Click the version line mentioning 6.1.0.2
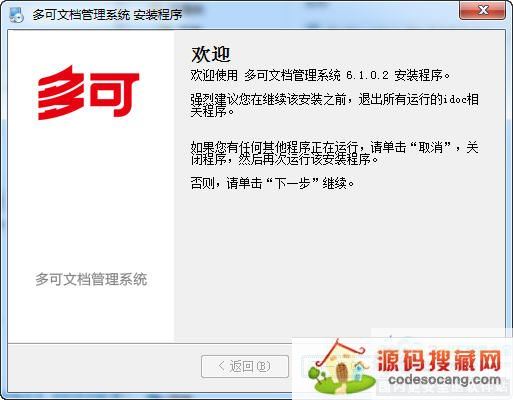513x400 pixels. pyautogui.click(x=320, y=75)
